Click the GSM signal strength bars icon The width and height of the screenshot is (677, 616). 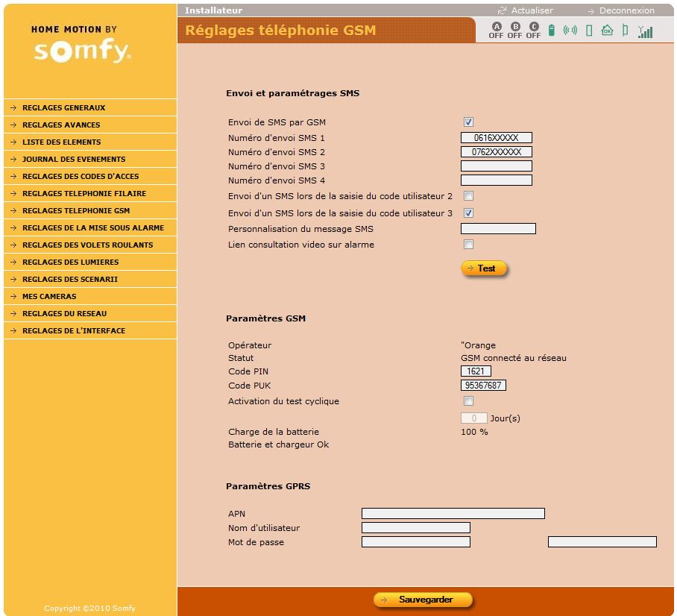[x=646, y=31]
